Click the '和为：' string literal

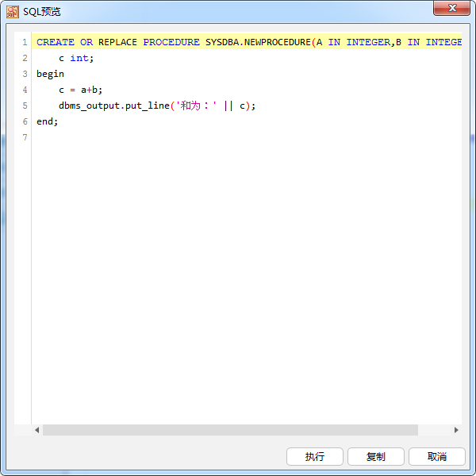(x=196, y=106)
